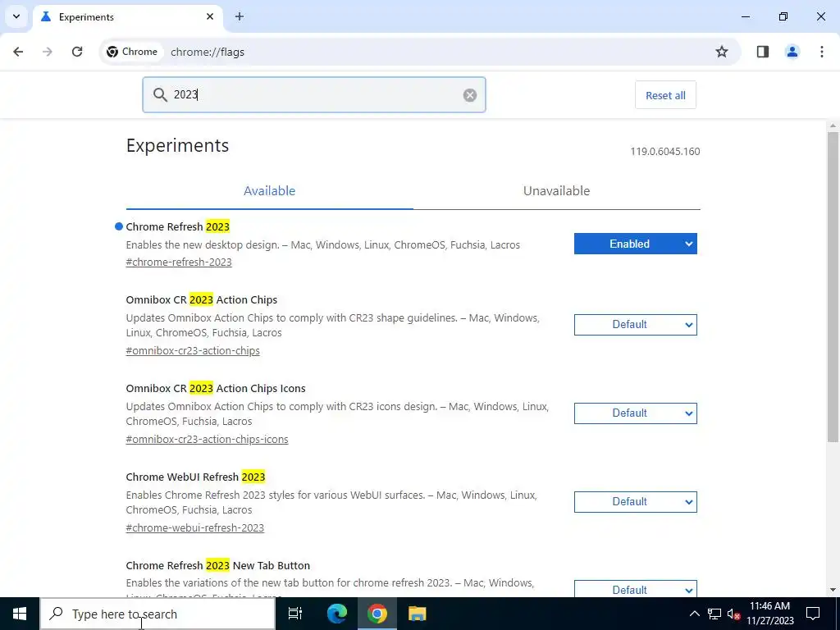Click the forward navigation arrow

(x=48, y=52)
